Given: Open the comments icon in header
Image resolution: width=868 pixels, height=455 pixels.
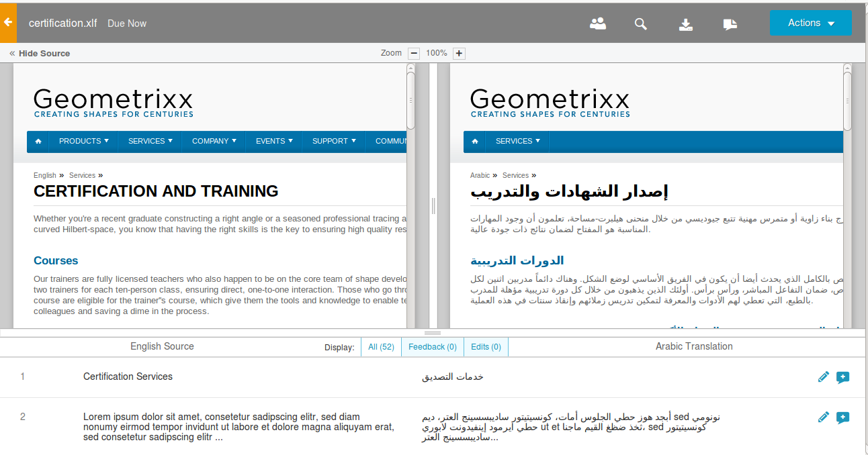Looking at the screenshot, I should click(x=730, y=24).
